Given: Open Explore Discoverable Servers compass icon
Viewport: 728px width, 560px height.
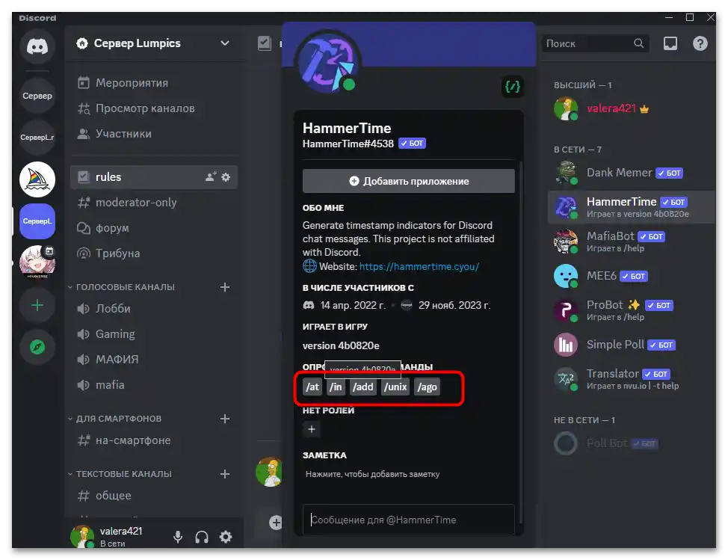Looking at the screenshot, I should 37,347.
